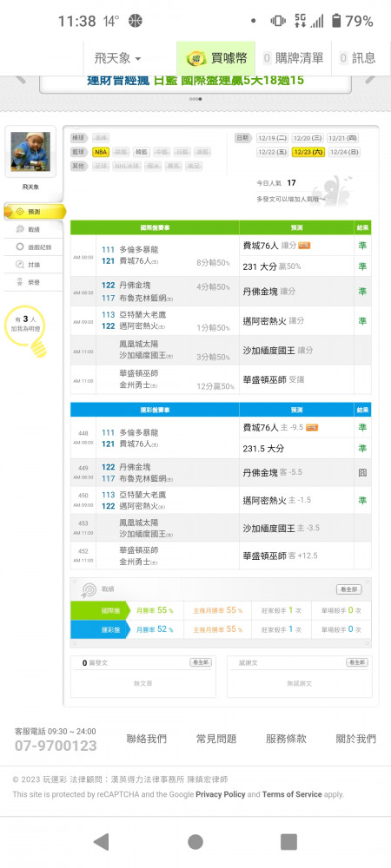The image size is (391, 868).
Task: Tap the orange badge beside 費城76人 讓分
Action: click(304, 246)
